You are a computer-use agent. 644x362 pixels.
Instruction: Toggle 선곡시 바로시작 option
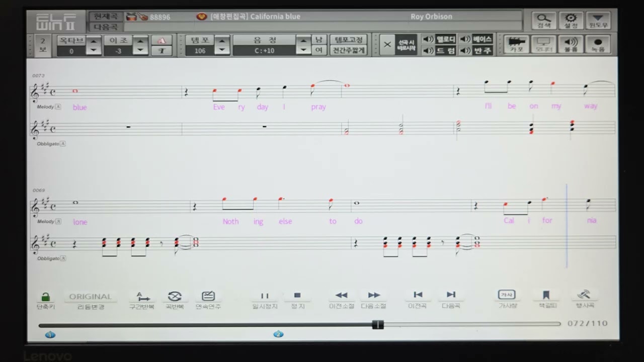point(406,44)
